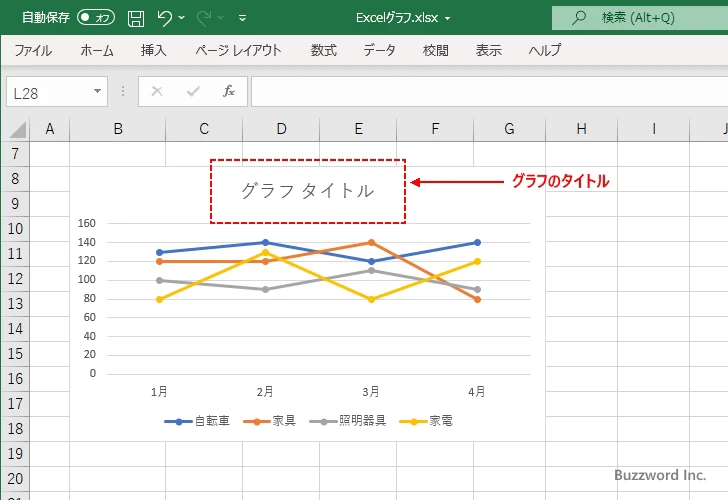Select column I header
The image size is (728, 500).
coord(653,129)
